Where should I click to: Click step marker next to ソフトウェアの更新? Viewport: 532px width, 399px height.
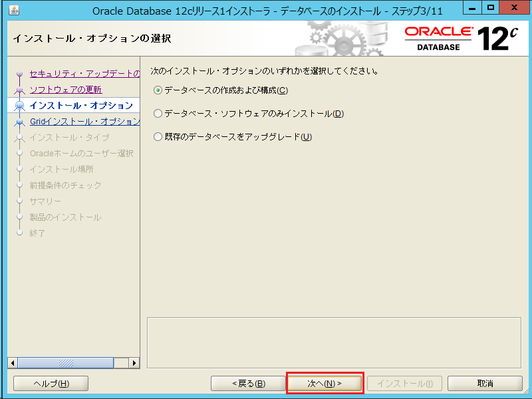coord(20,90)
